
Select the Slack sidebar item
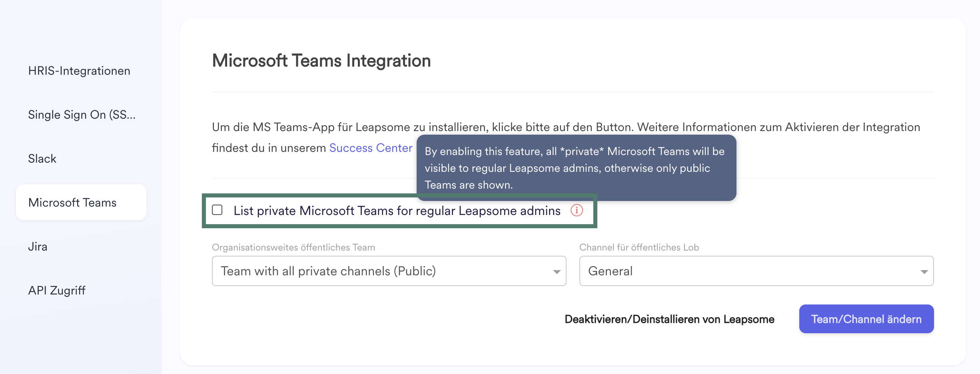[42, 159]
